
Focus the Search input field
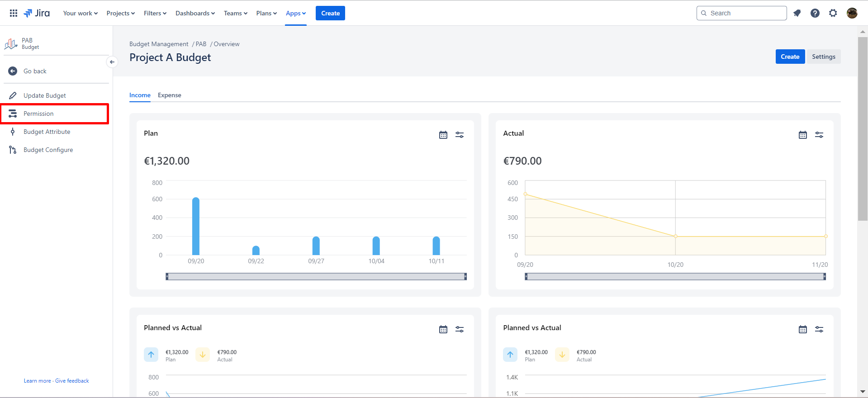[742, 13]
